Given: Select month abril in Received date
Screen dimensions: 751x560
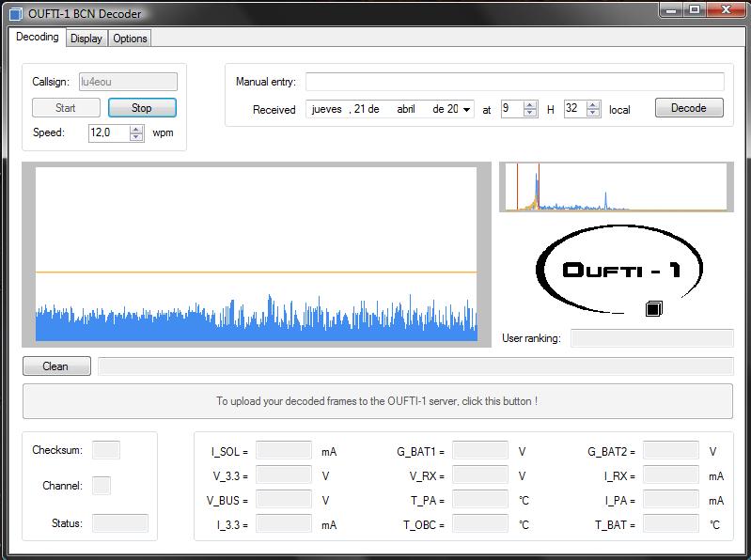Looking at the screenshot, I should coord(406,109).
